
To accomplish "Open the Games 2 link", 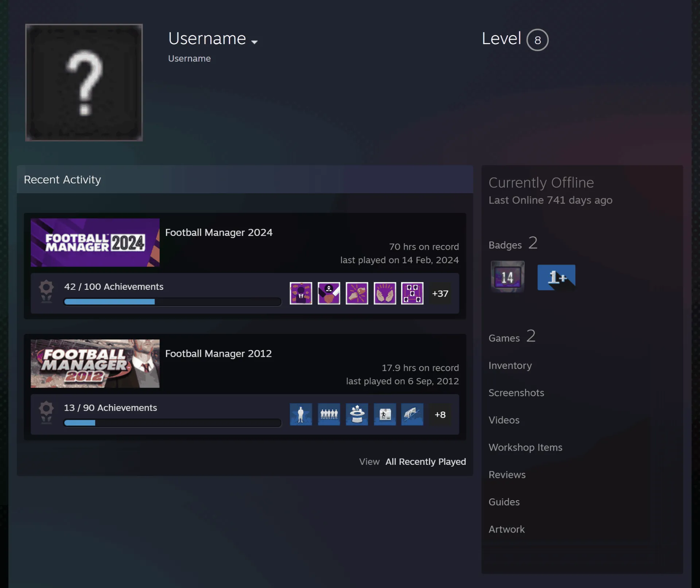I will pyautogui.click(x=512, y=336).
